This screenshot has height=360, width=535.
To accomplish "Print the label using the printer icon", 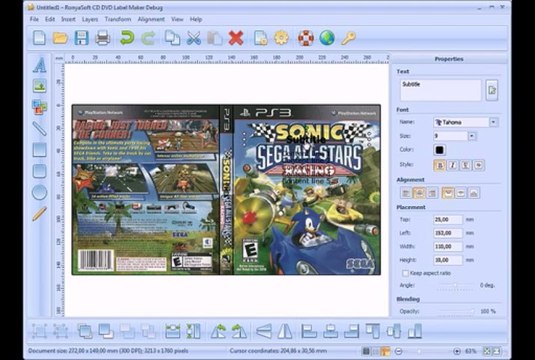I will click(x=103, y=38).
